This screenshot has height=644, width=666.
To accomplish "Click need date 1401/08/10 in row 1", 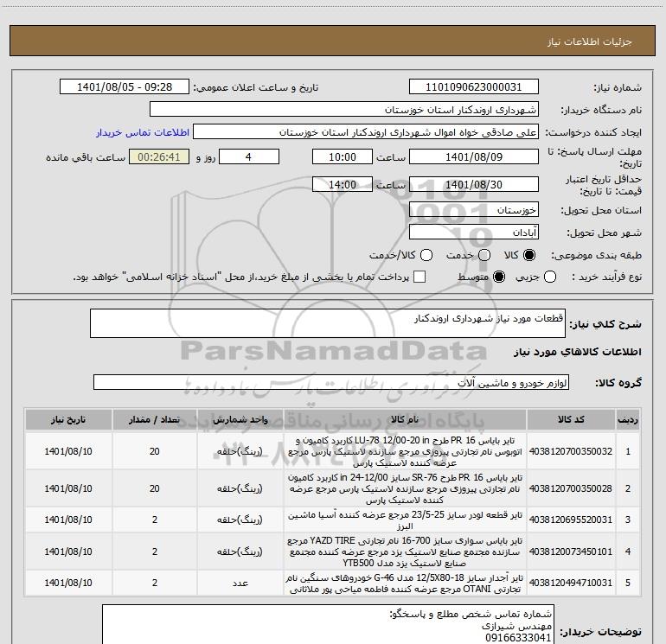I will tap(68, 451).
